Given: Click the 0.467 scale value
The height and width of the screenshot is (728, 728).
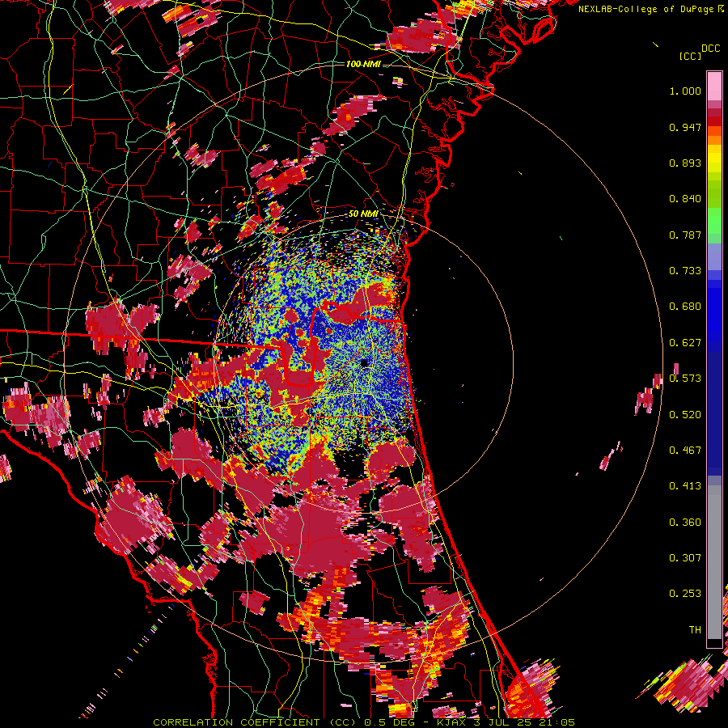Looking at the screenshot, I should point(685,451).
